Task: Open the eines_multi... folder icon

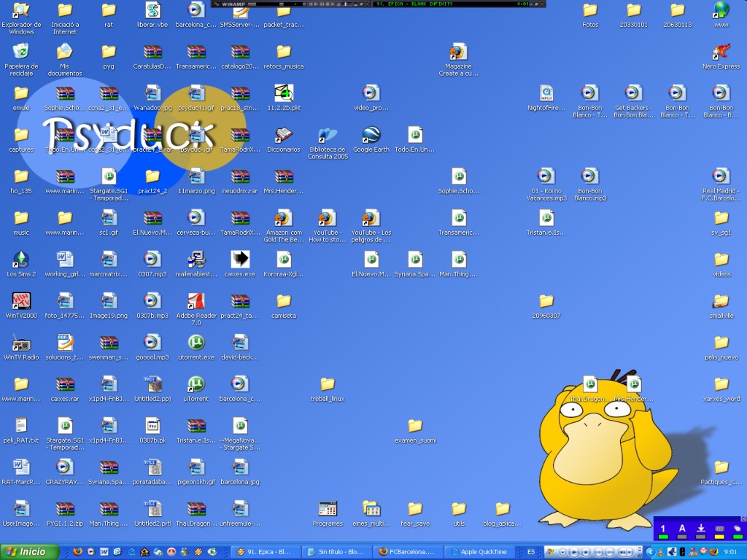Action: (x=371, y=513)
